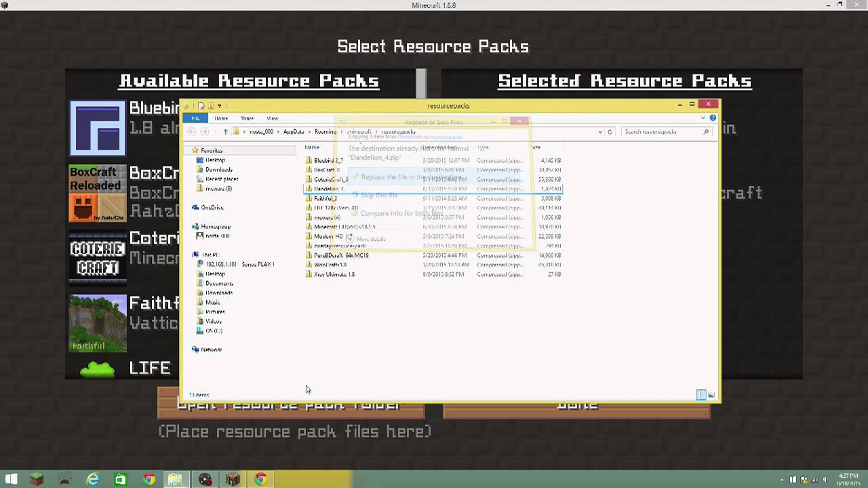Launch Internet Explorer from the taskbar

click(92, 480)
